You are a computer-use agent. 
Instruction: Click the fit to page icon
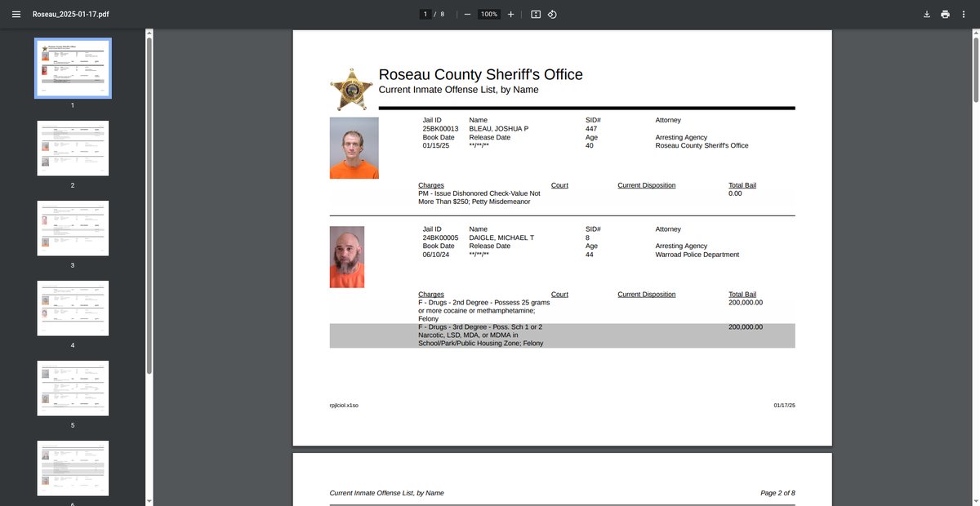[536, 14]
